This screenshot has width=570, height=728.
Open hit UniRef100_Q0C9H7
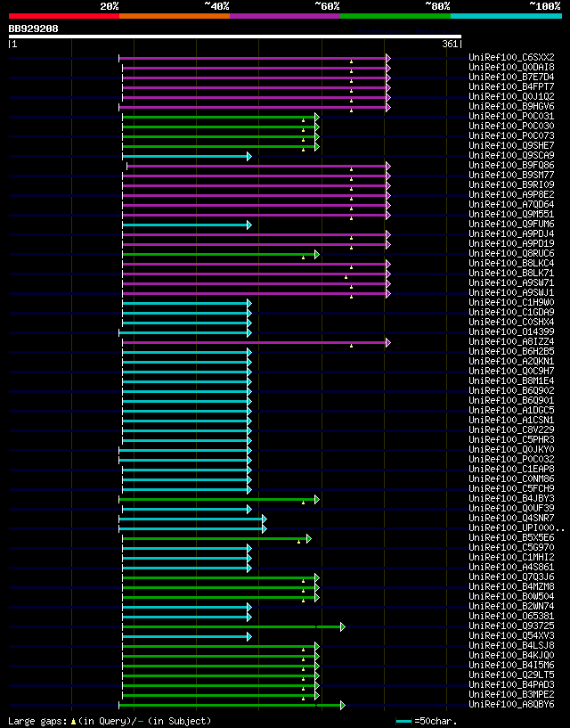tap(511, 371)
